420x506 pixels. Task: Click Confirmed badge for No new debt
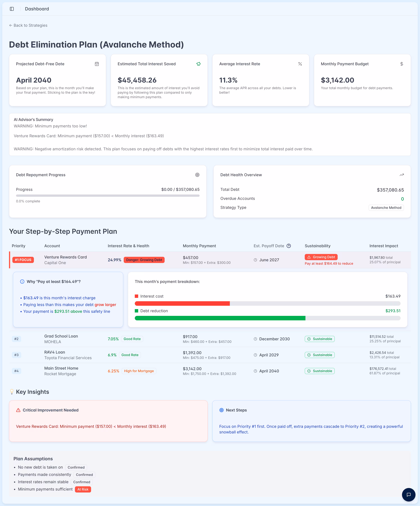pos(76,467)
